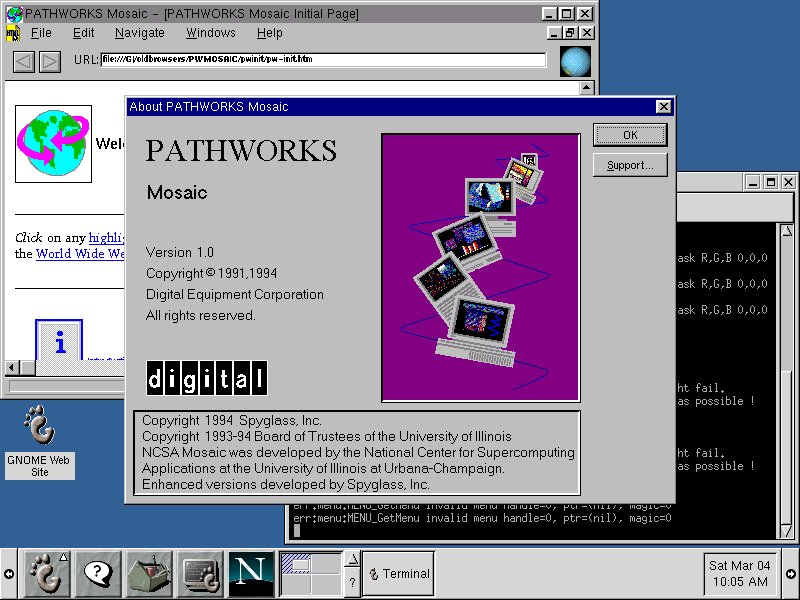Click the Support... button
This screenshot has width=800, height=600.
point(630,165)
